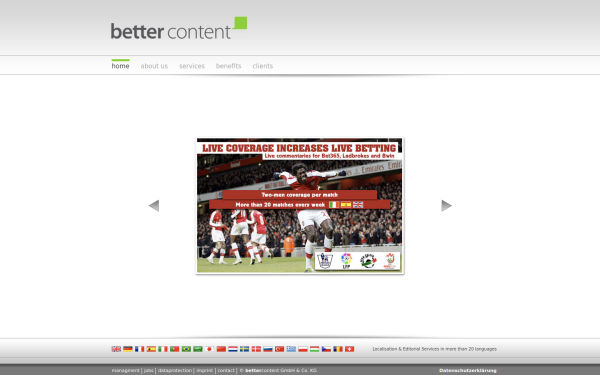Click the Danish flag in footer
This screenshot has width=600, height=375.
(x=256, y=349)
